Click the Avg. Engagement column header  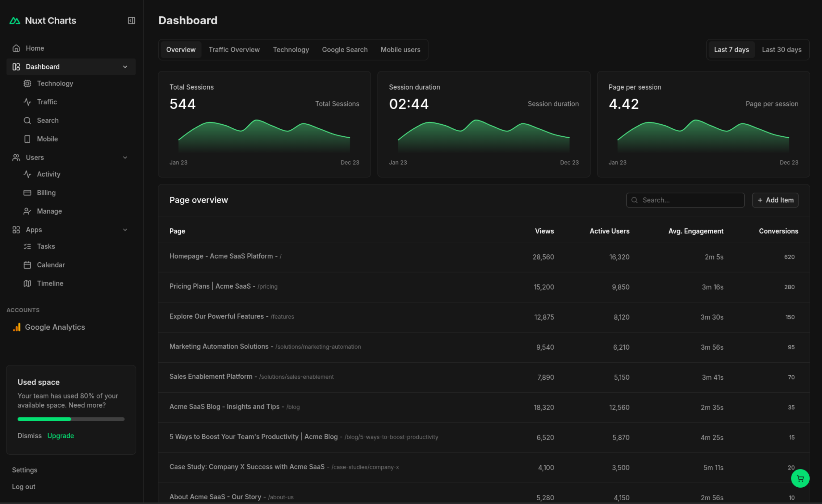[x=696, y=231]
